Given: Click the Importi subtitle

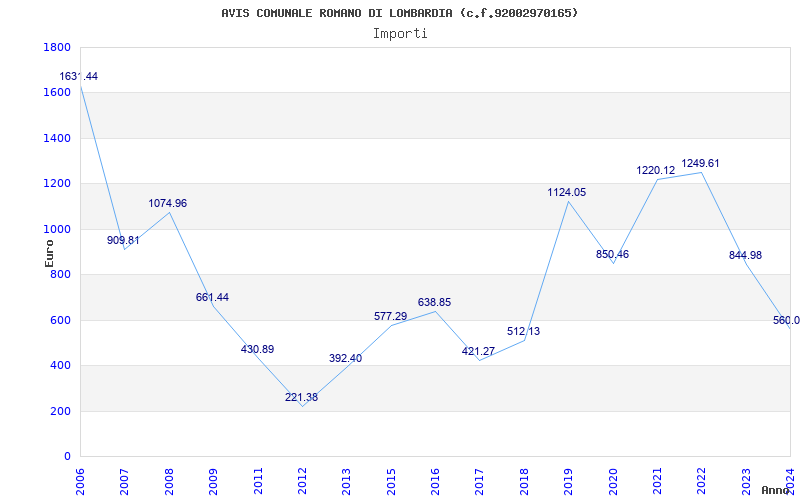Looking at the screenshot, I should click(400, 34).
